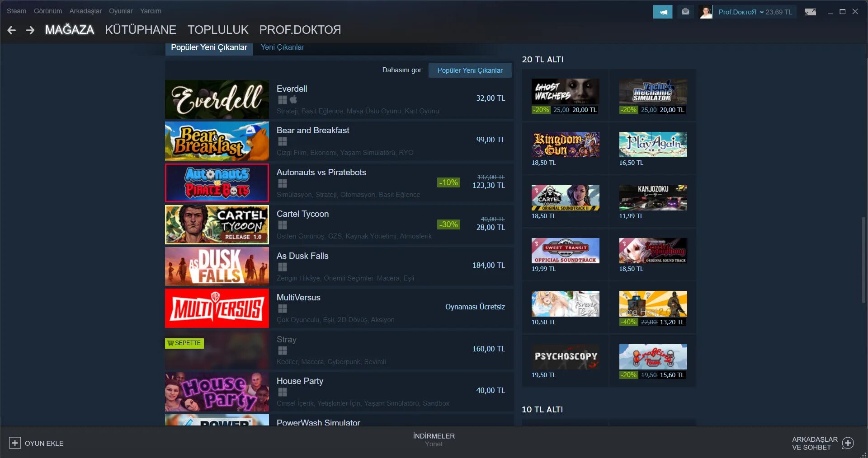Open the friends chat plus icon

pos(848,443)
